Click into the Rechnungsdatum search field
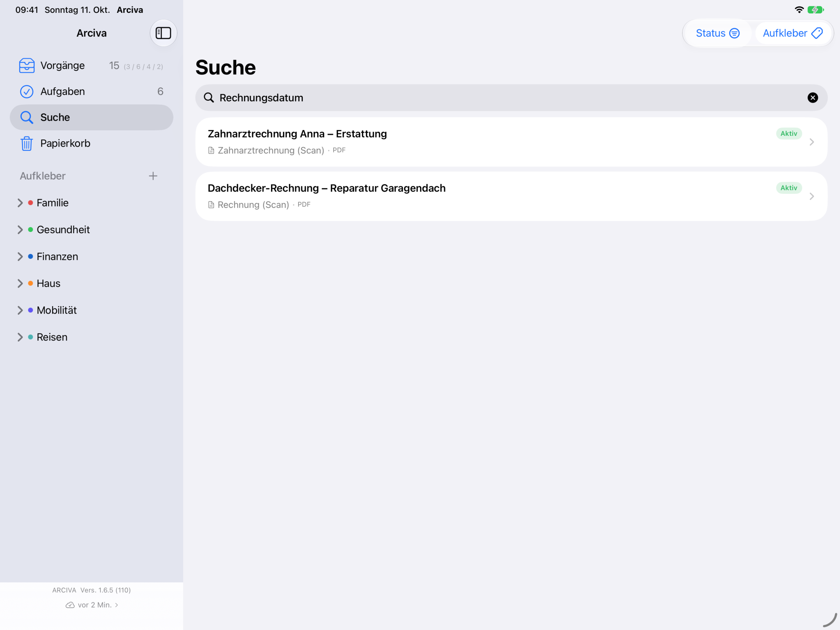Screen dimensions: 840x630 pyautogui.click(x=511, y=97)
